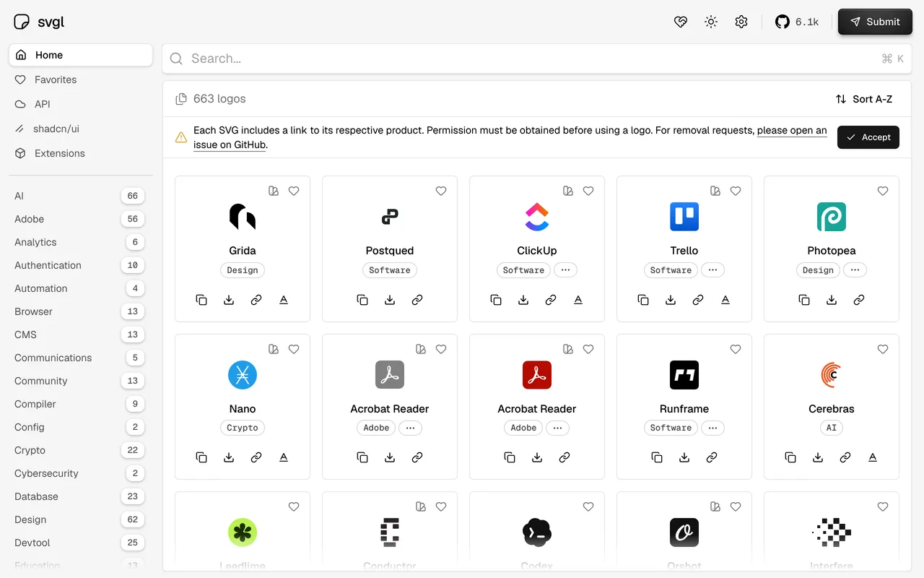This screenshot has width=924, height=578.
Task: Open the Grida website link
Action: (256, 300)
